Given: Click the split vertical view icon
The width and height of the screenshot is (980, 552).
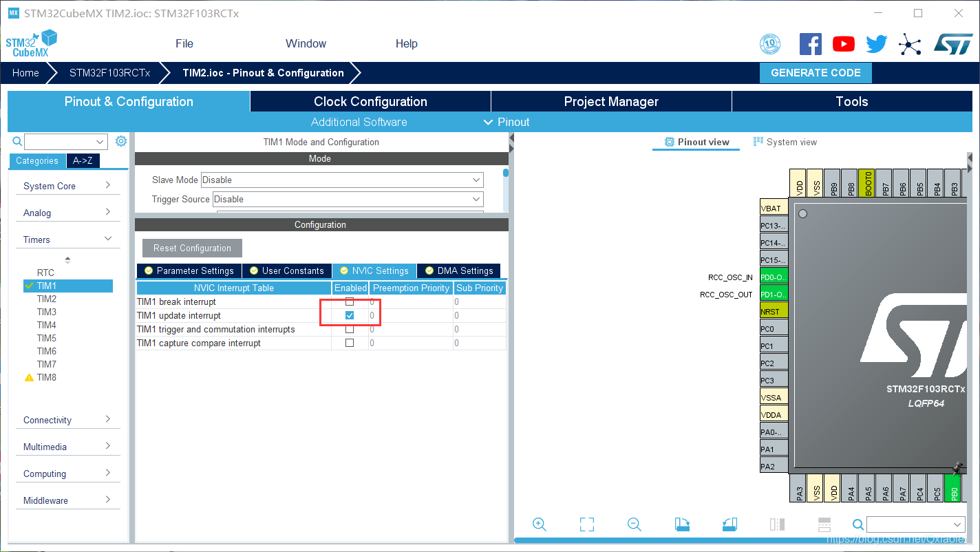Looking at the screenshot, I should (x=777, y=524).
